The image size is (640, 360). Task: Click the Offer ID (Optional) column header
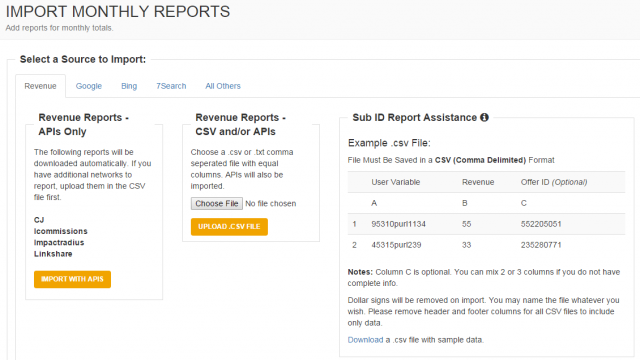tap(554, 182)
